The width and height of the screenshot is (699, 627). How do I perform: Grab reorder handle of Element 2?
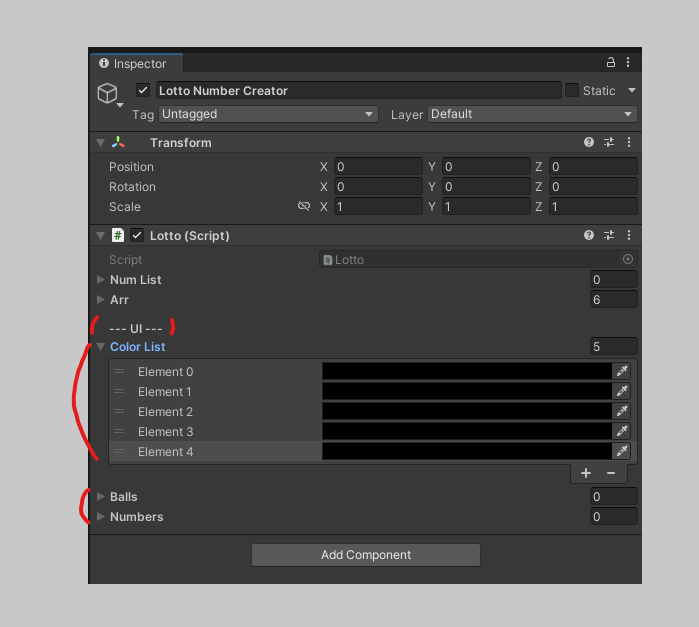(119, 411)
